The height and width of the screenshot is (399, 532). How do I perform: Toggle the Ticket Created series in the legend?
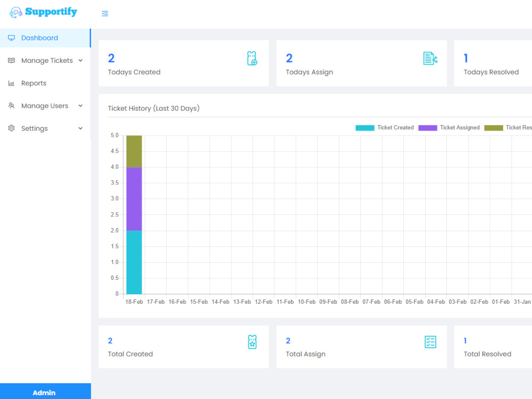point(385,127)
